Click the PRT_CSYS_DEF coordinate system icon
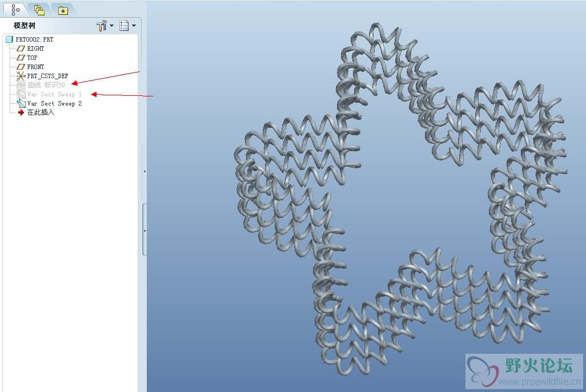The width and height of the screenshot is (586, 392). [21, 76]
